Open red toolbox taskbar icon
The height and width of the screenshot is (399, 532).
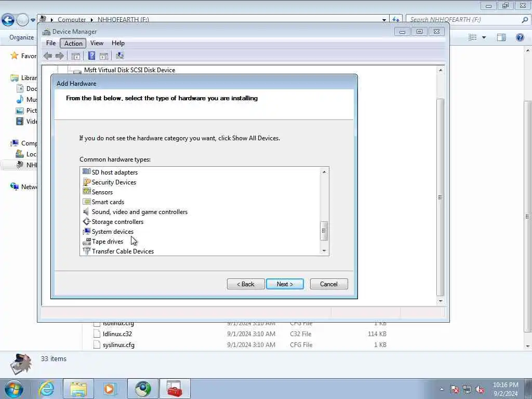[175, 389]
